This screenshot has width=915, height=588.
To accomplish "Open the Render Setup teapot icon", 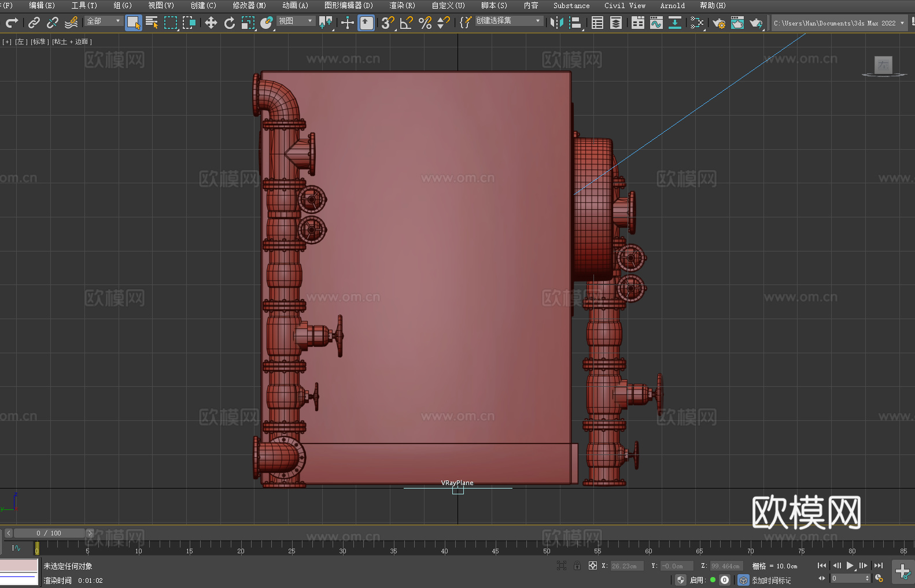I will (718, 23).
